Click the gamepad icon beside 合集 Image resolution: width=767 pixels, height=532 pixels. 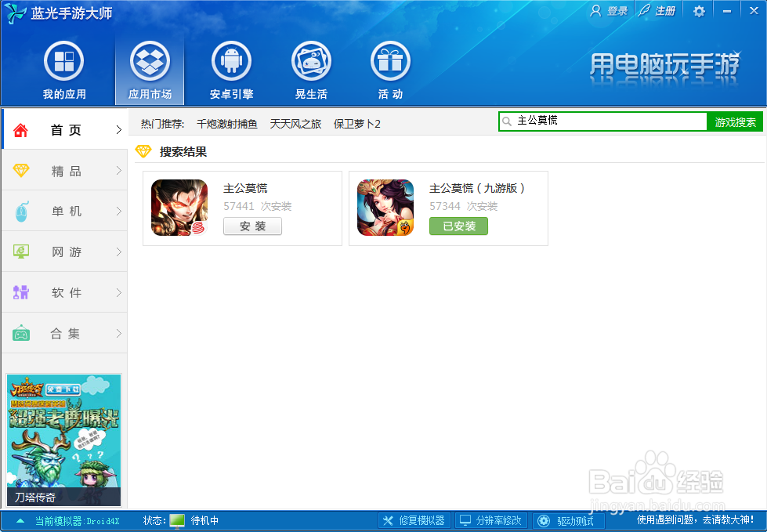pyautogui.click(x=21, y=333)
